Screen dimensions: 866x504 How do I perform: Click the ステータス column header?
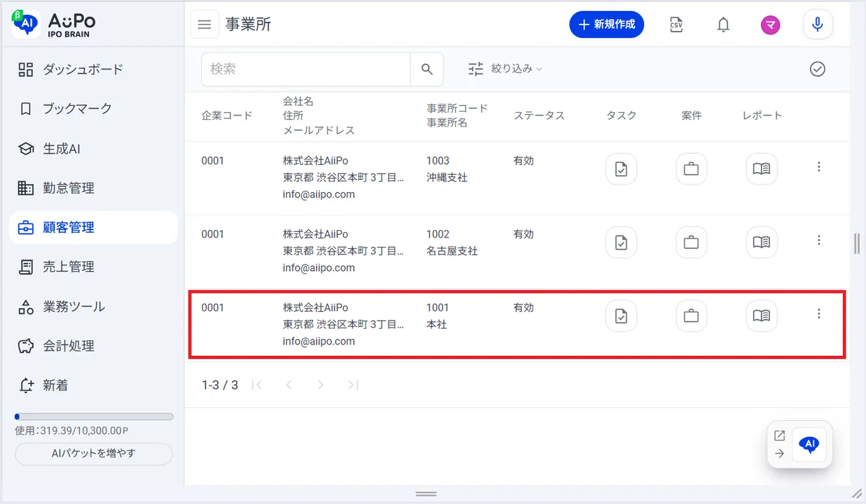(x=539, y=116)
